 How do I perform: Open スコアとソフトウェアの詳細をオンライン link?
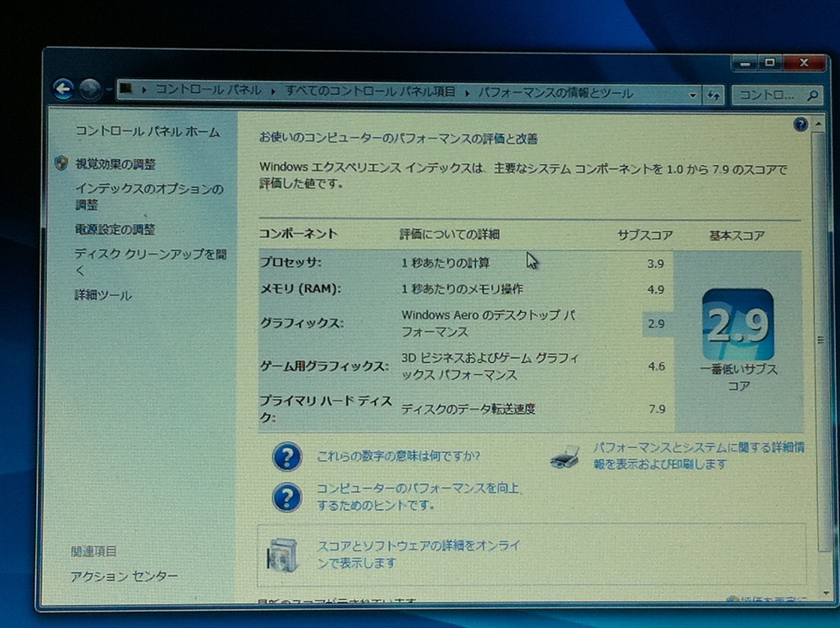click(419, 554)
